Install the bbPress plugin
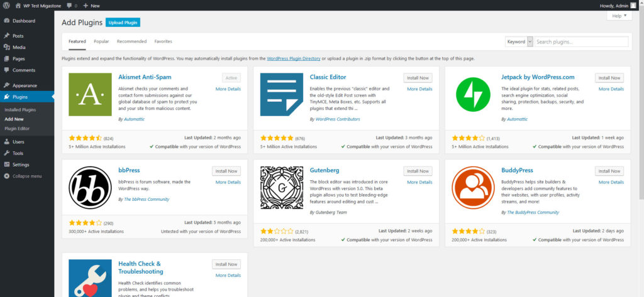 (226, 171)
